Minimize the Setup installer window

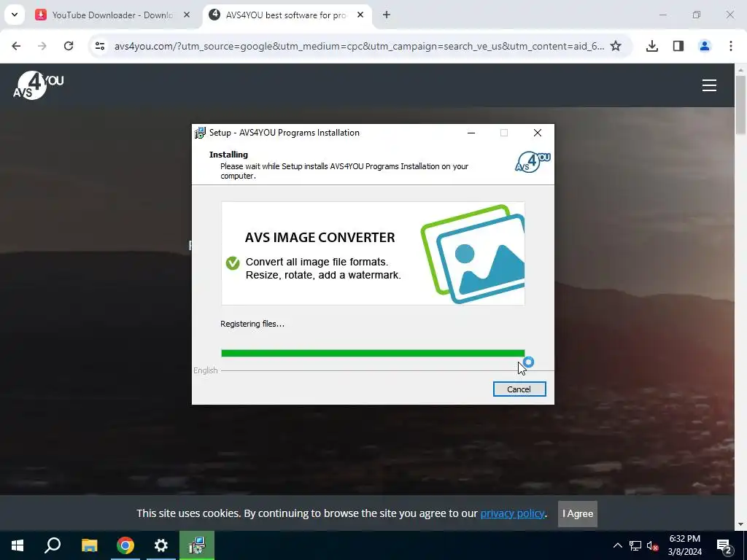[471, 133]
